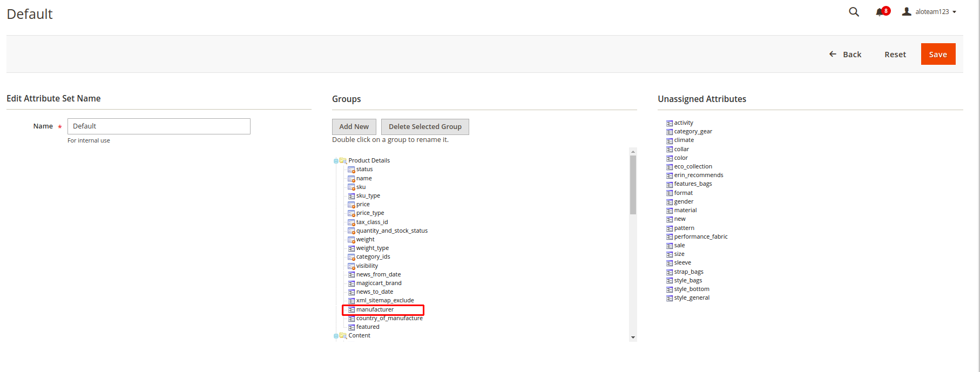Collapse the Content group node
This screenshot has height=372, width=980.
tap(336, 336)
